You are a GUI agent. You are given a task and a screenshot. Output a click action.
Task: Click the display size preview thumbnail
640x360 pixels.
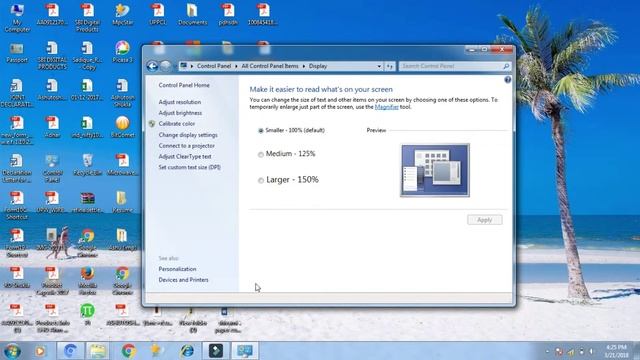point(435,170)
